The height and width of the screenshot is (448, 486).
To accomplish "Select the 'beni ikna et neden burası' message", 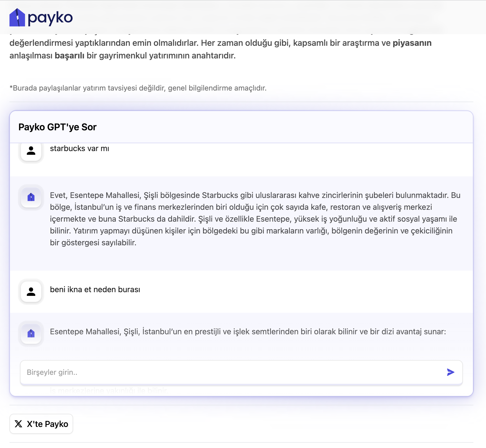I will coord(95,290).
